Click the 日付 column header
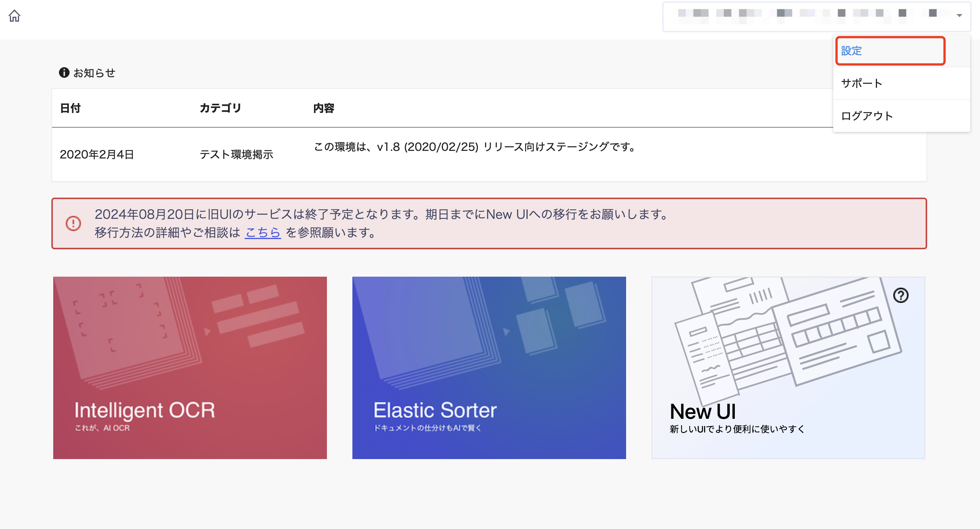This screenshot has width=980, height=529. click(70, 108)
